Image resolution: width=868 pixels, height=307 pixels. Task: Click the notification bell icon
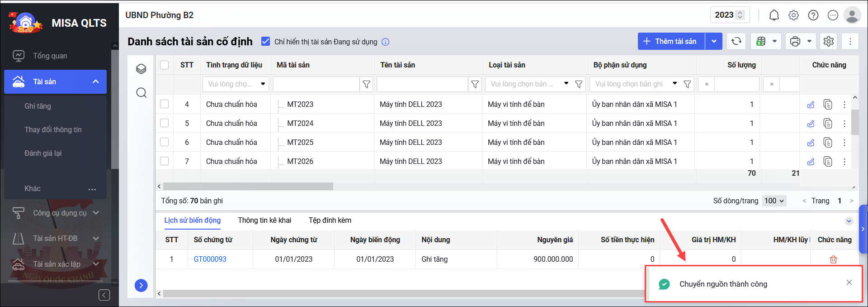pyautogui.click(x=774, y=15)
